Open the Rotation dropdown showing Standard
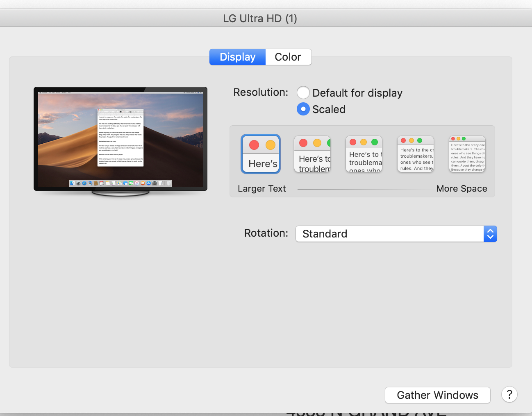This screenshot has height=416, width=532. pyautogui.click(x=389, y=234)
